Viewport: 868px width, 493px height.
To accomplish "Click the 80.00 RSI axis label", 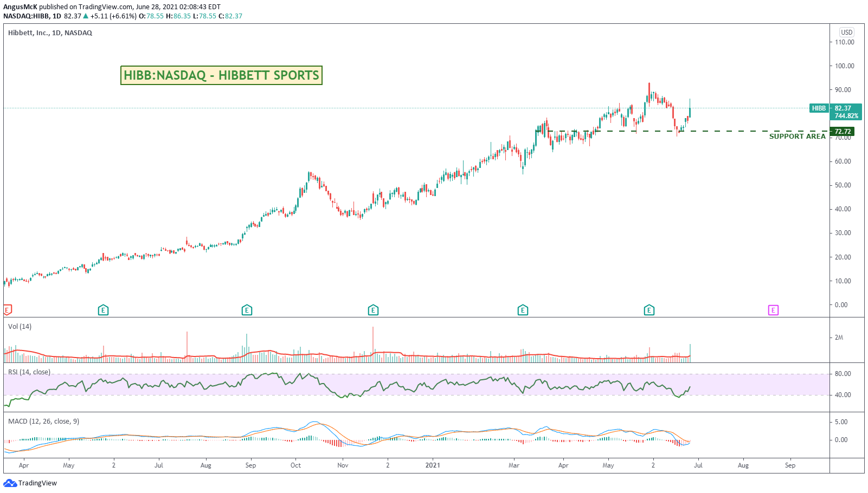I will click(x=843, y=374).
